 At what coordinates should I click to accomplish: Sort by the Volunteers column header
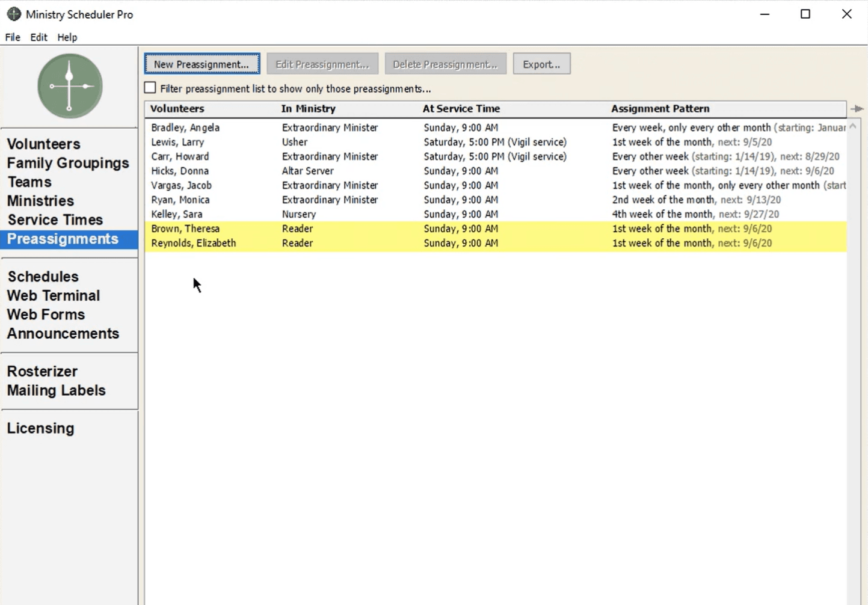tap(211, 109)
